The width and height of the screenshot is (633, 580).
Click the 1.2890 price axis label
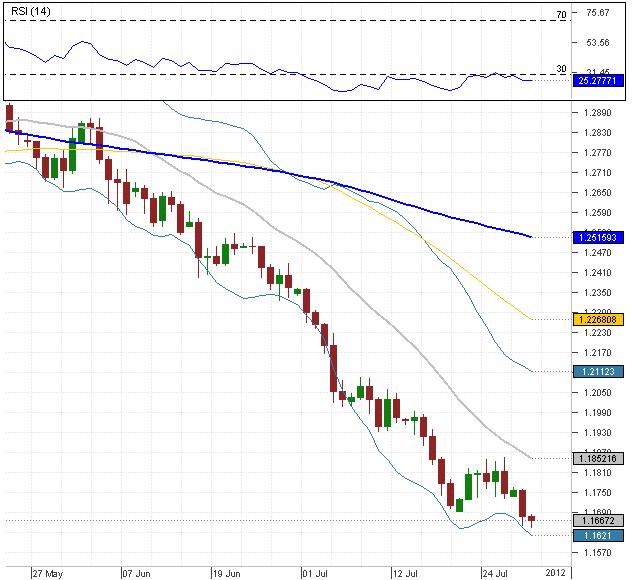click(x=599, y=113)
